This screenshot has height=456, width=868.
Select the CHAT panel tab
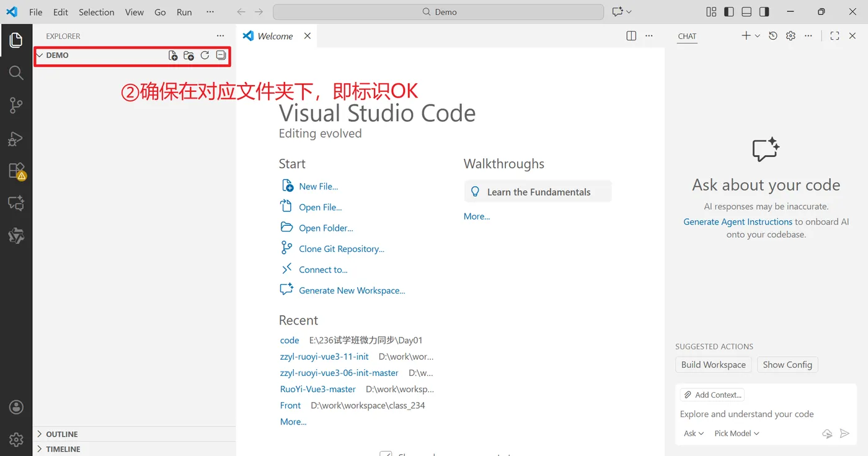click(x=687, y=36)
